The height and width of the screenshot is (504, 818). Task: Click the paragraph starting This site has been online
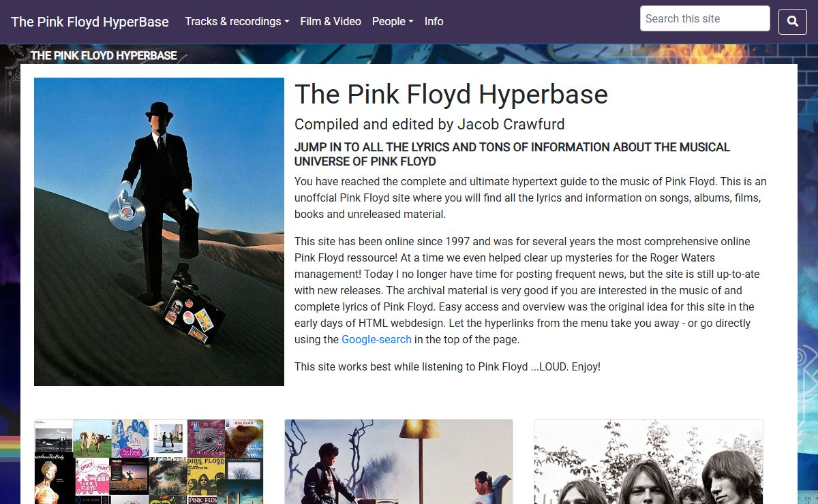coord(527,290)
